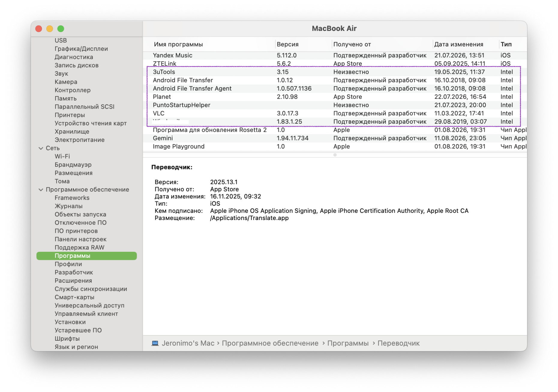
Task: Open the Запись дисков sidebar item
Action: point(76,65)
